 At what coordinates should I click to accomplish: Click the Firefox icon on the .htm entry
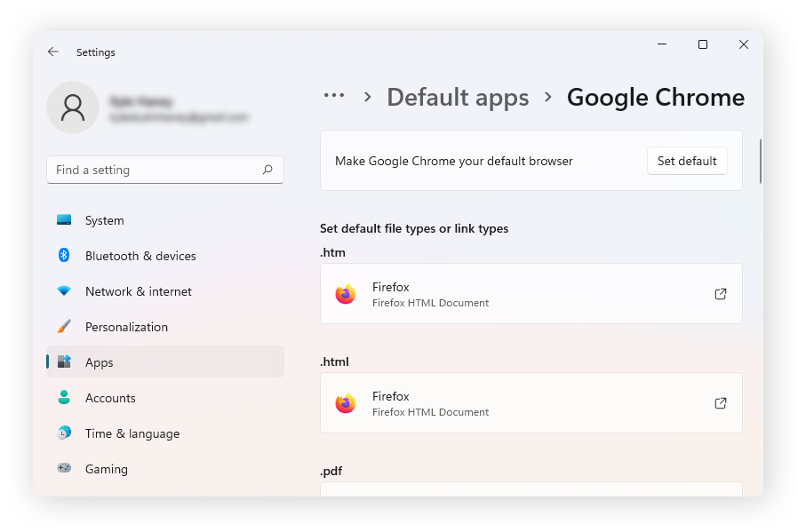point(347,293)
